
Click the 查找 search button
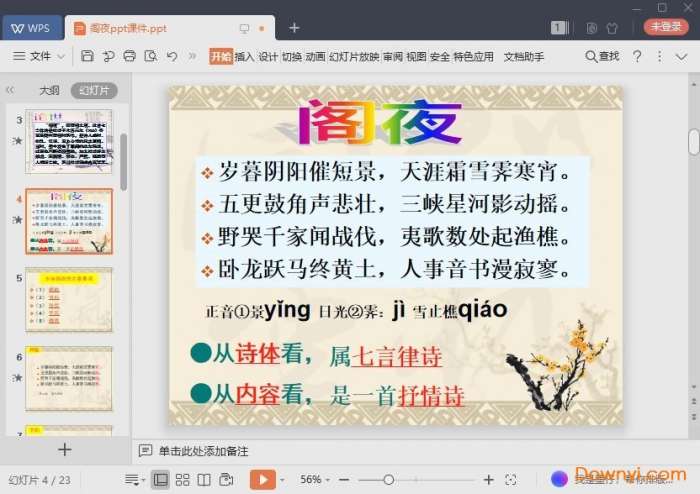click(602, 56)
